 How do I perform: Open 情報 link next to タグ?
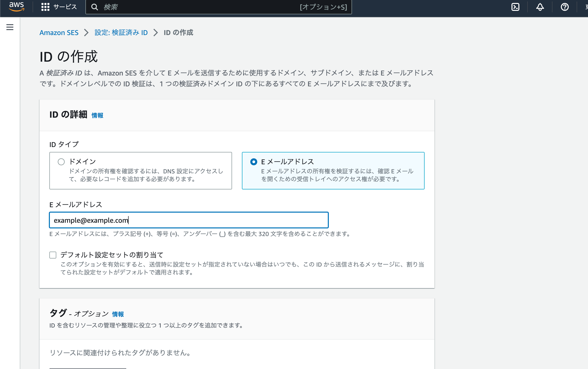tap(118, 314)
